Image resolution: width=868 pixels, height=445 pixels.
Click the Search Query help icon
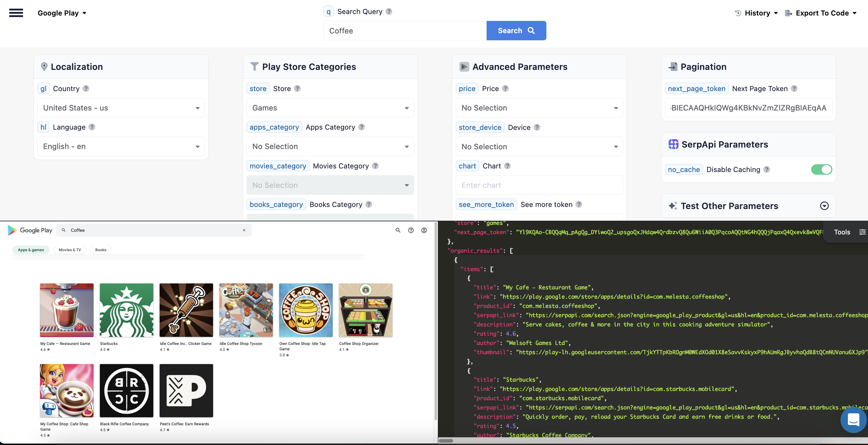[x=389, y=11]
